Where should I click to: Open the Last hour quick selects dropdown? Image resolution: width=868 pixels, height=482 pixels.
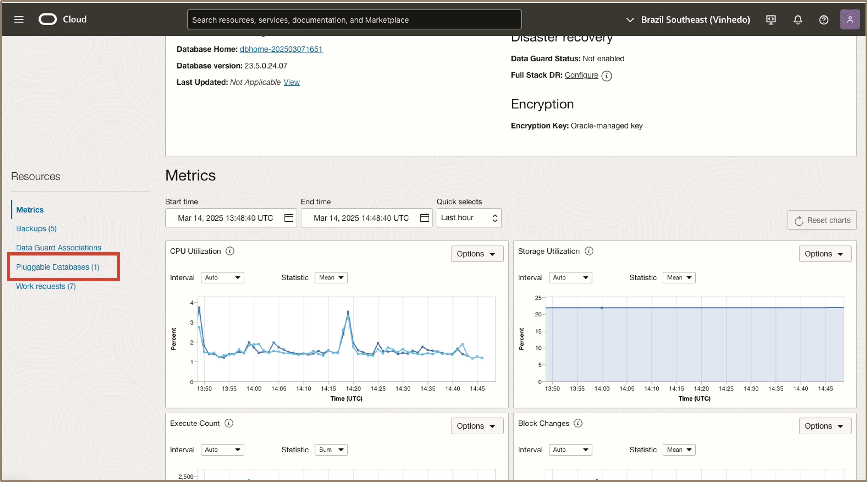coord(469,218)
